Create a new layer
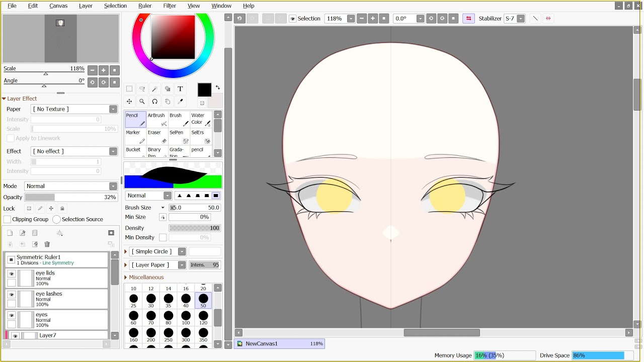The width and height of the screenshot is (644, 362). (10, 233)
